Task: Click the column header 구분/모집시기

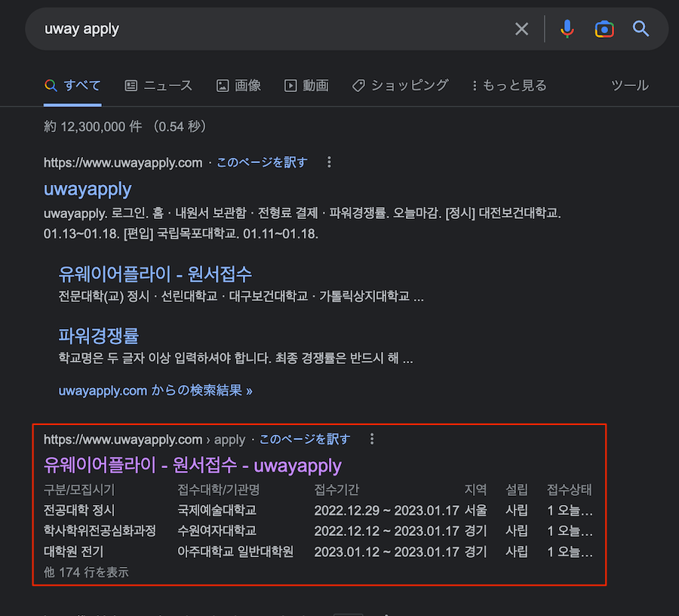Action: click(x=79, y=490)
